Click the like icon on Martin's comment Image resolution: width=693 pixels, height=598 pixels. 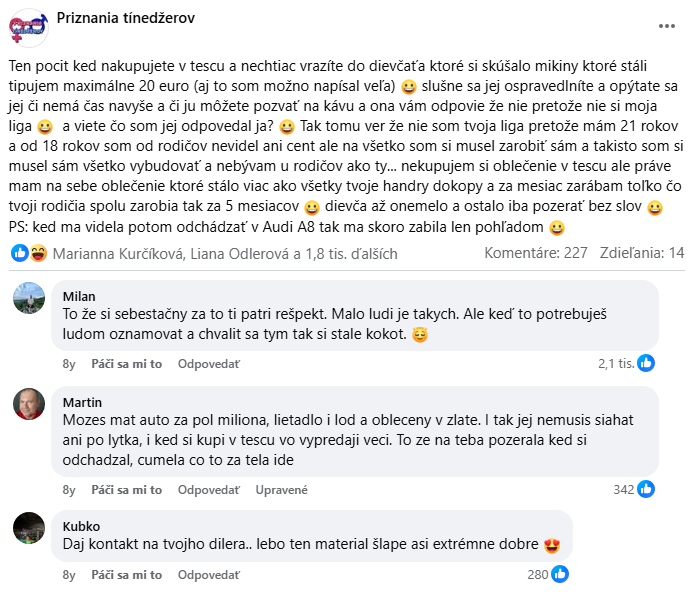(647, 489)
